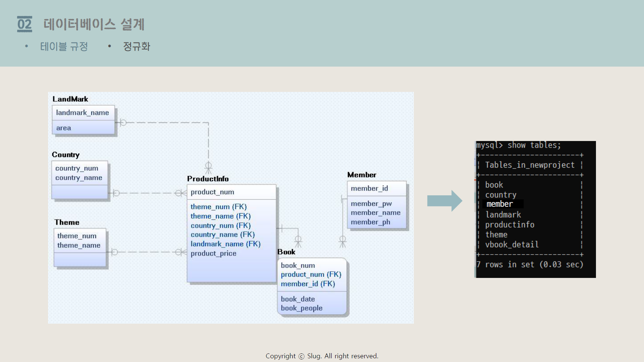The height and width of the screenshot is (362, 644).
Task: Select product_num primary key in ProductInfo
Action: coord(213,192)
